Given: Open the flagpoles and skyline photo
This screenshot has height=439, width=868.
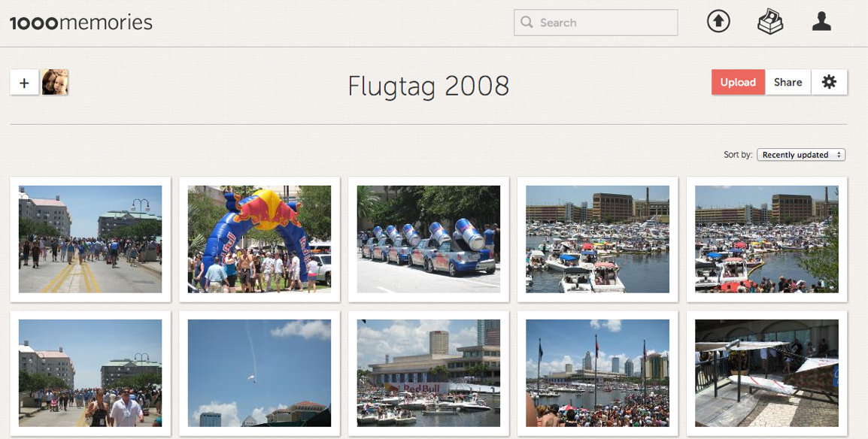Looking at the screenshot, I should 597,373.
